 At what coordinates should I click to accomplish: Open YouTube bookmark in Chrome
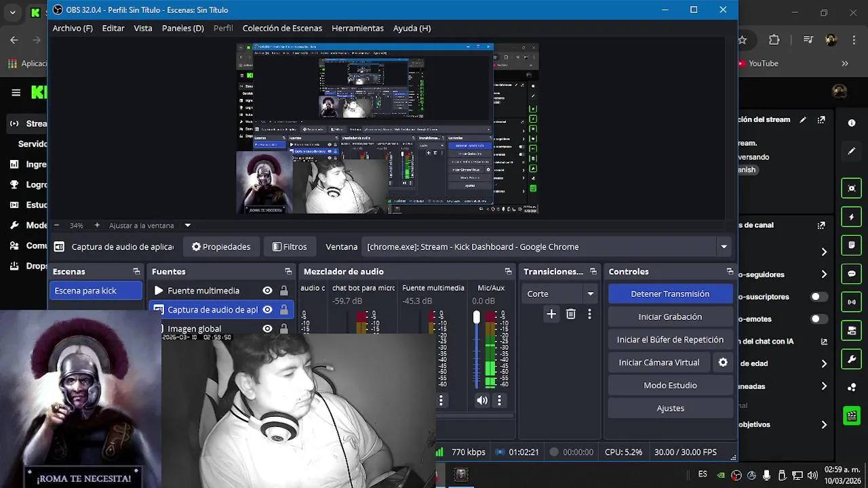[x=757, y=63]
